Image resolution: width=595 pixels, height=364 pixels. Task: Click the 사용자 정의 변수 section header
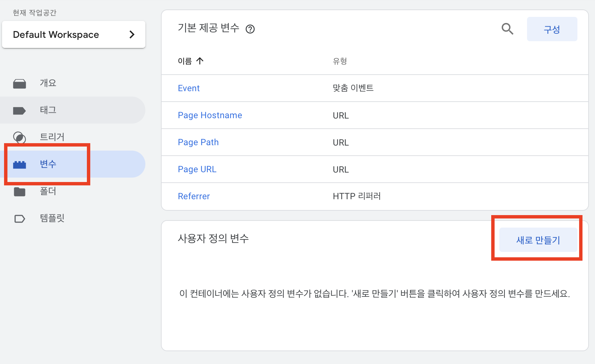pyautogui.click(x=213, y=238)
